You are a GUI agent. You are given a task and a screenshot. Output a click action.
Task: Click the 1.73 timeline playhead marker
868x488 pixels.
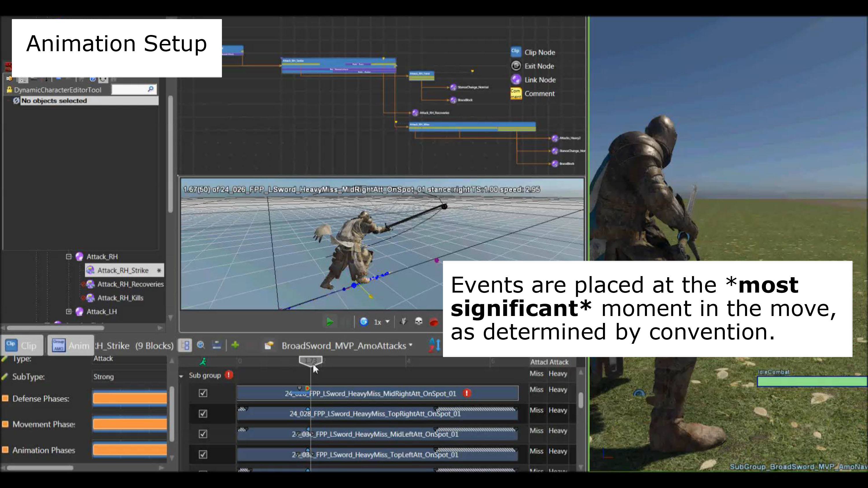pyautogui.click(x=310, y=361)
